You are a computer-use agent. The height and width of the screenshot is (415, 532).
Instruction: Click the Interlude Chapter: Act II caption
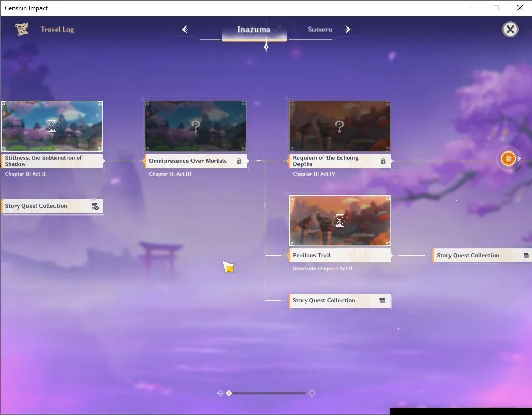pyautogui.click(x=323, y=268)
